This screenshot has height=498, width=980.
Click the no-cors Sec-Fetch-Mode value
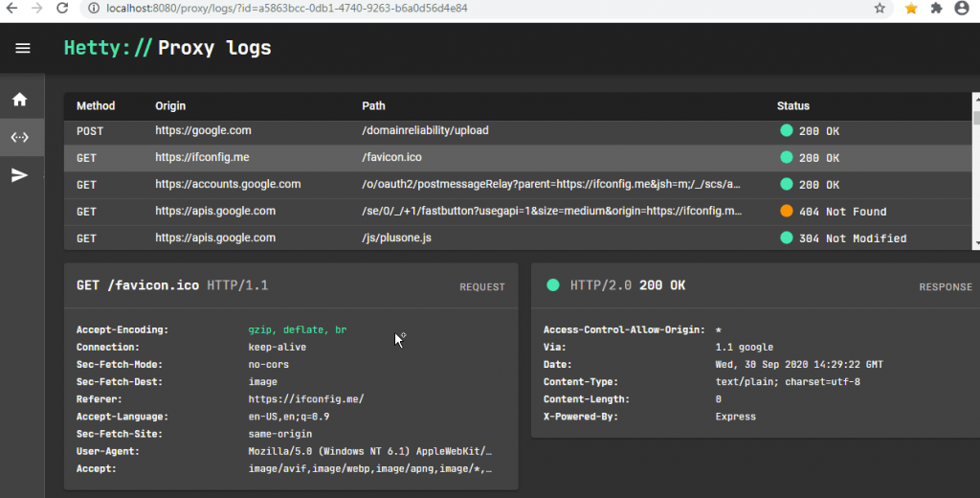coord(268,364)
